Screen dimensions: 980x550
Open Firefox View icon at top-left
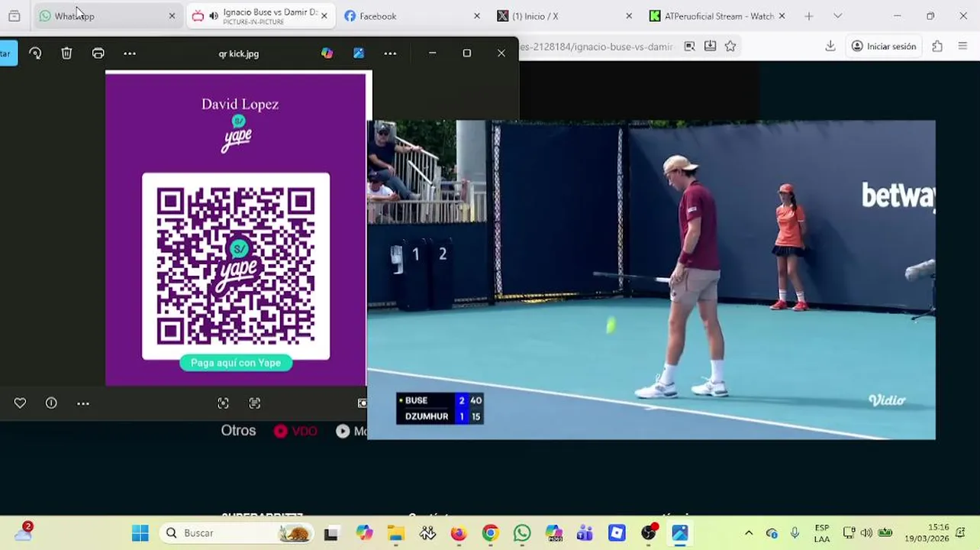(x=14, y=16)
